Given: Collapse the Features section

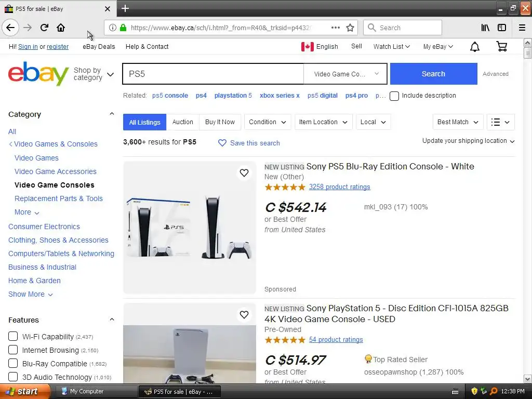Looking at the screenshot, I should pyautogui.click(x=112, y=320).
